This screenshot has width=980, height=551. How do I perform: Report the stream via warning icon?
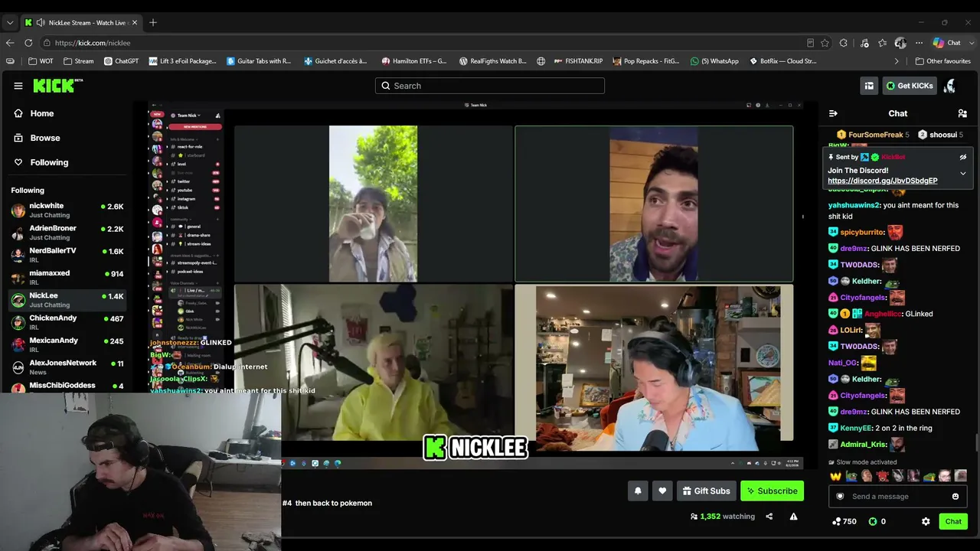pos(793,517)
